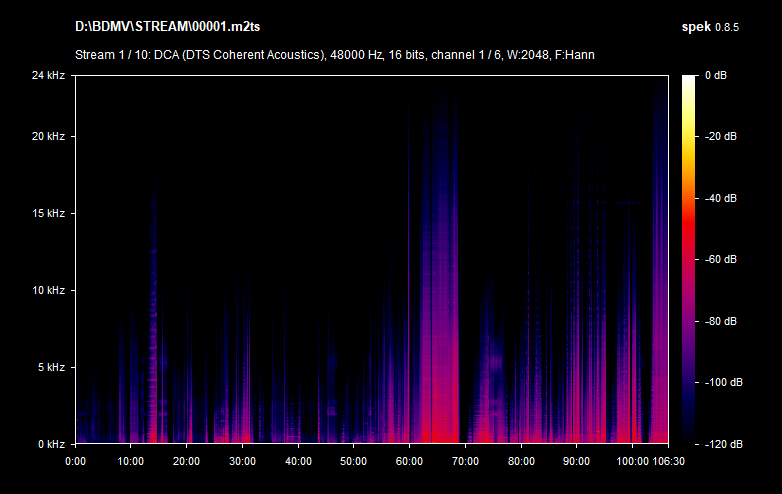Screen dimensions: 782x494
Task: Click the 0:00 time axis marker
Action: (76, 462)
